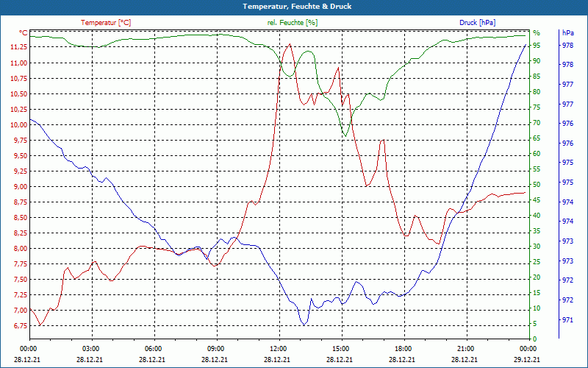Click time axis label '03:00'
This screenshot has width=588, height=368.
91,348
